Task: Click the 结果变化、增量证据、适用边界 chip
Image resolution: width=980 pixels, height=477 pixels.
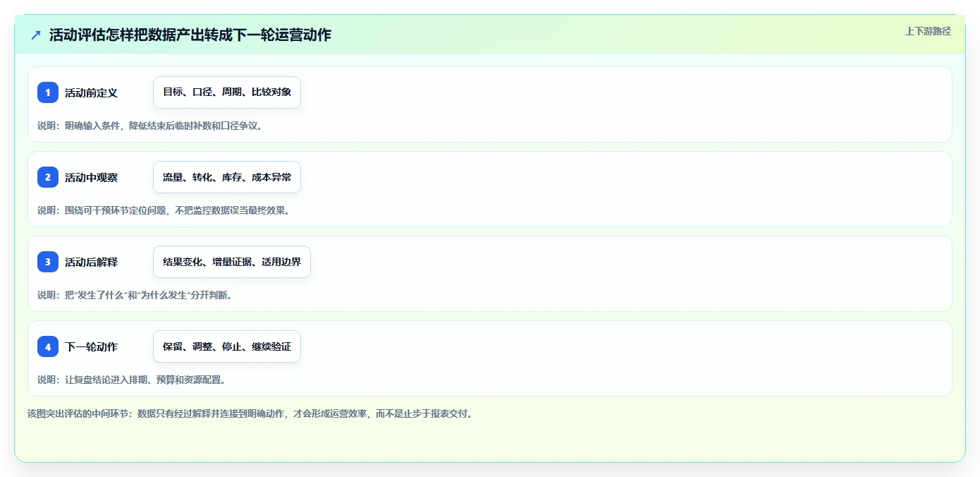Action: (232, 262)
